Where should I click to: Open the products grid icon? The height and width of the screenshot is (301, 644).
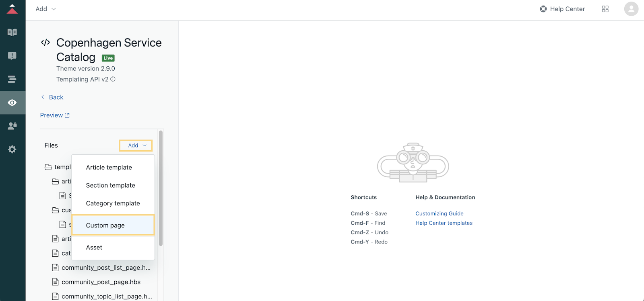pyautogui.click(x=605, y=9)
